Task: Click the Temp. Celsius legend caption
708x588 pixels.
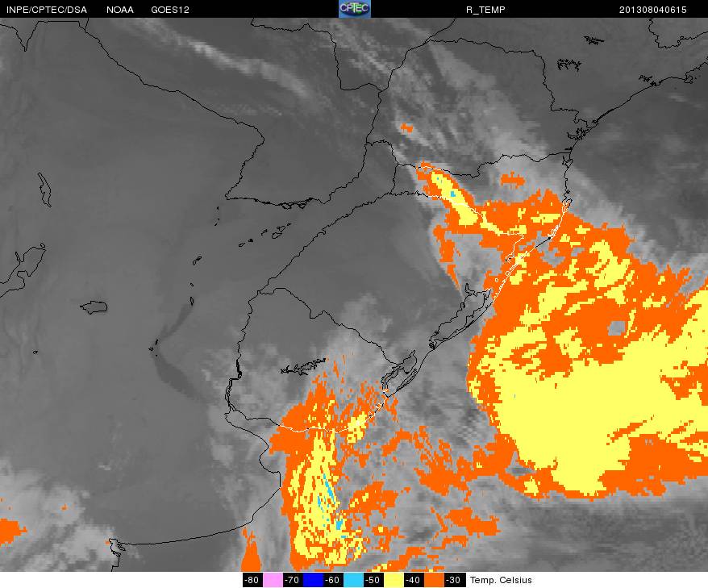Action: click(501, 580)
